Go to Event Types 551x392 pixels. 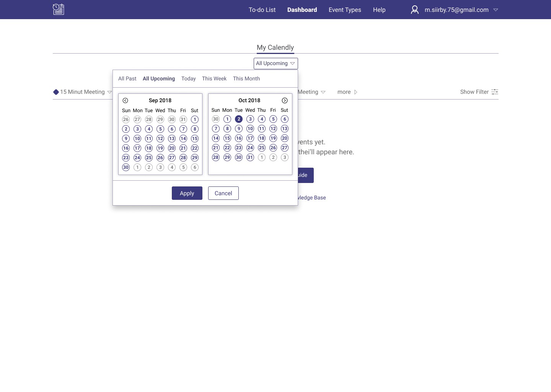(345, 10)
